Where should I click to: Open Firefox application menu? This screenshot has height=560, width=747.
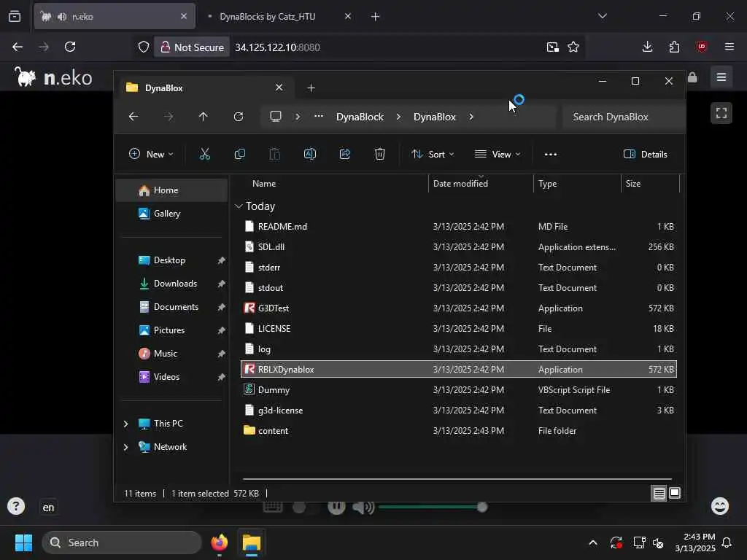pos(729,47)
